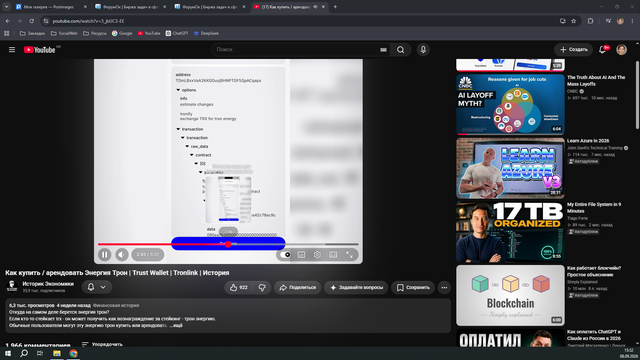
Task: Open the Упорядочить comments sort menu
Action: pos(102,344)
